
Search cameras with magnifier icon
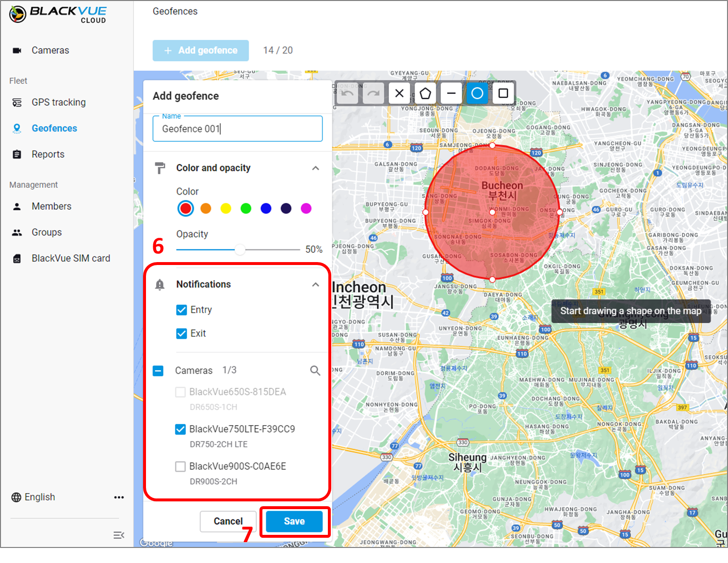point(315,371)
